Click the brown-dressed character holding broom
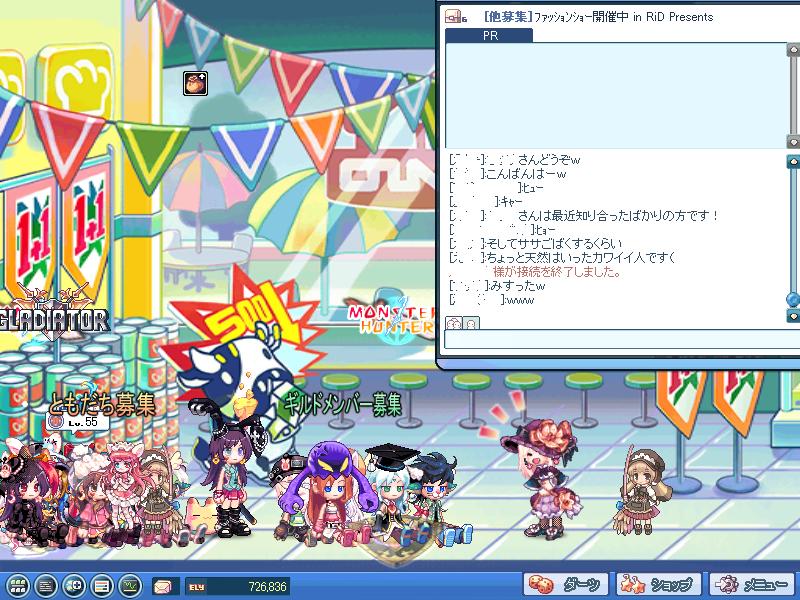Viewport: 800px width, 600px height. coord(641,490)
